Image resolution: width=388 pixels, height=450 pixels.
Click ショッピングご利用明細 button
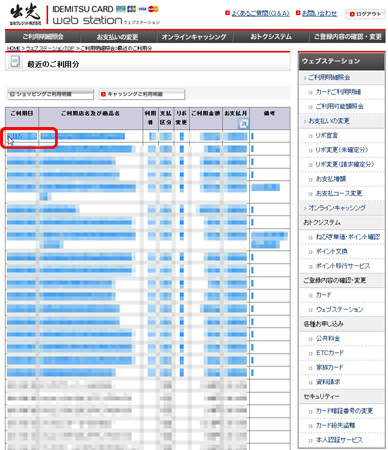(50, 94)
